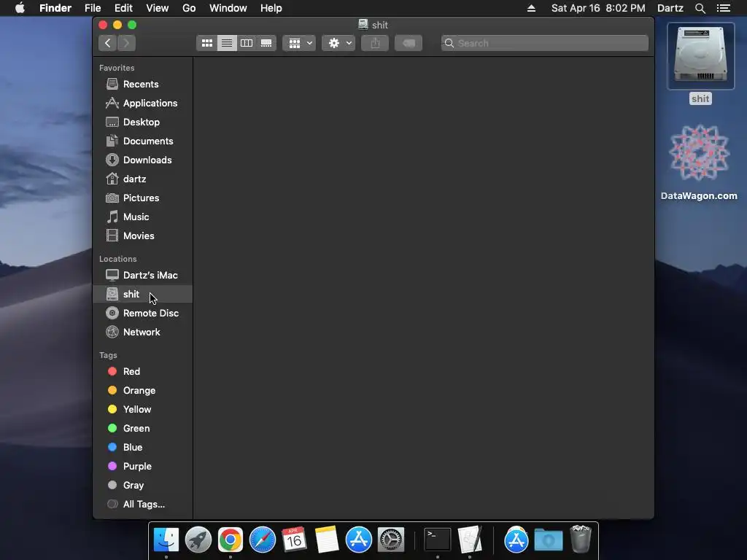747x560 pixels.
Task: Select Pictures in the sidebar
Action: (143, 198)
